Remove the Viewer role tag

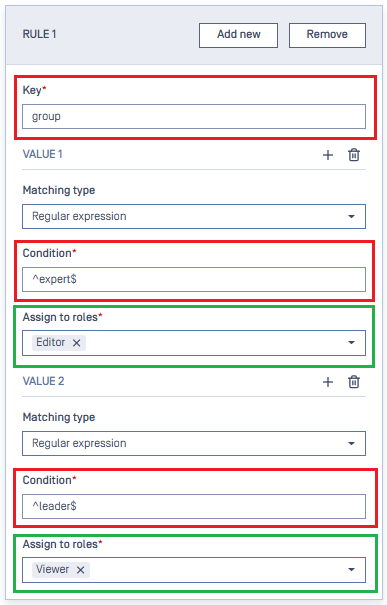80,570
